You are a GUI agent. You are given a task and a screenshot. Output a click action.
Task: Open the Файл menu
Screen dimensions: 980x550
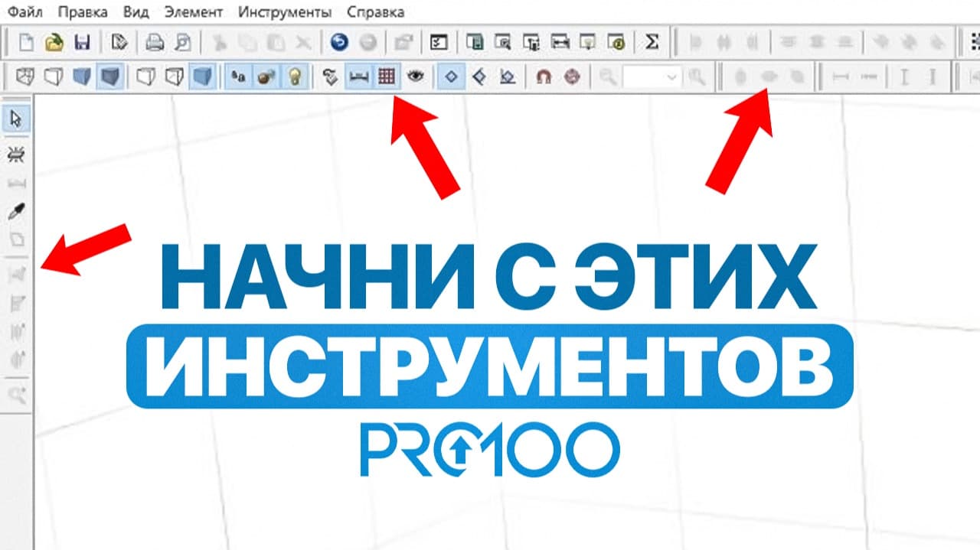pos(24,12)
